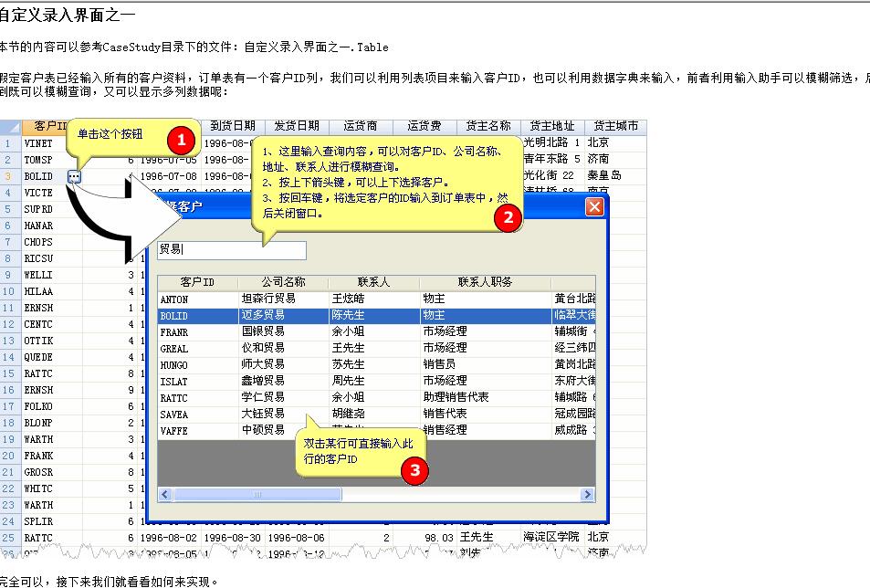Click the 运货费 column header
Screen dimensions: 870x588
coord(425,127)
